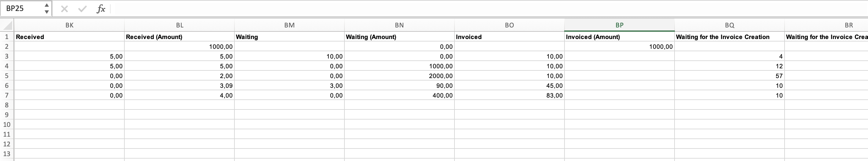Screen dimensions: 868x161
Task: Click the formula bar input area
Action: [489, 9]
